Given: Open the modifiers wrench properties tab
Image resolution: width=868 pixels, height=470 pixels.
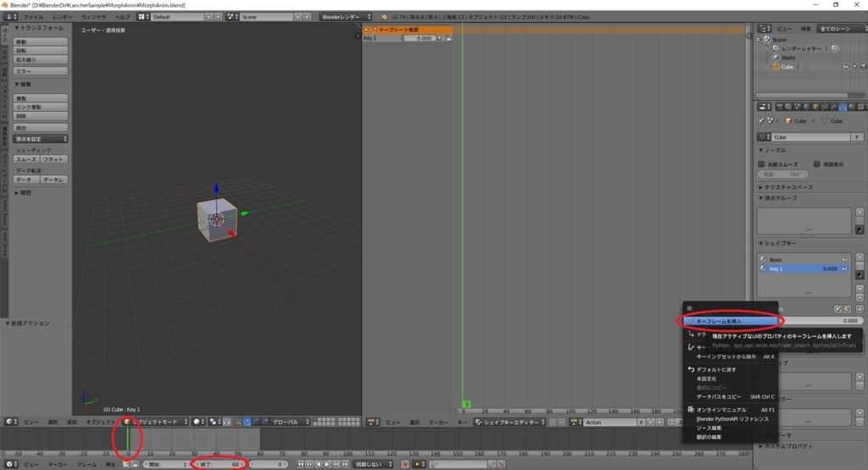Looking at the screenshot, I should click(x=834, y=107).
